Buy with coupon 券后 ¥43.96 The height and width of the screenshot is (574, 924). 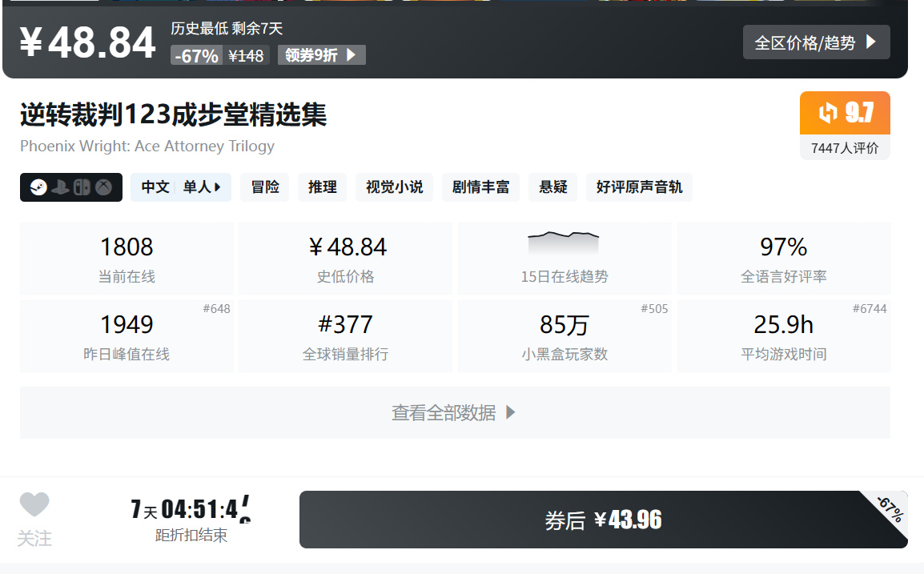[604, 520]
